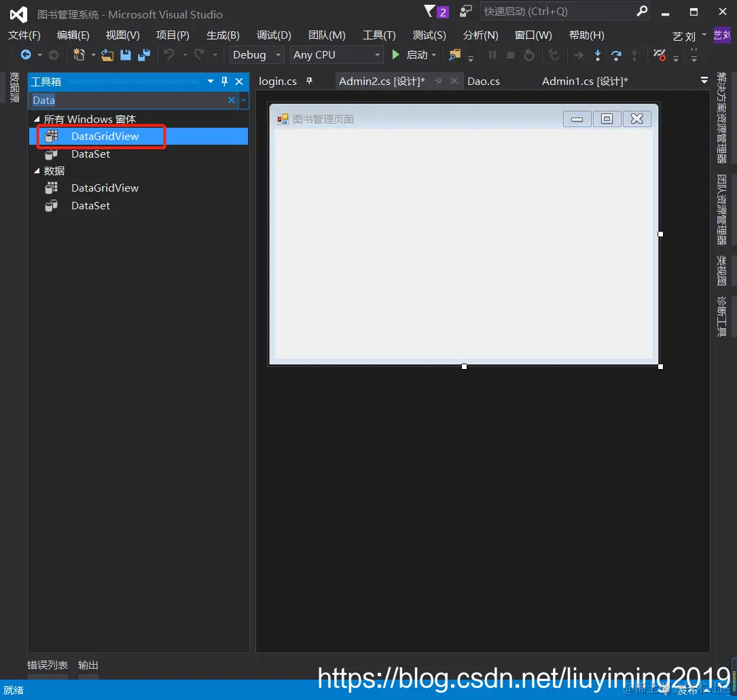737x700 pixels.
Task: Click the redo arrow icon
Action: pos(199,55)
